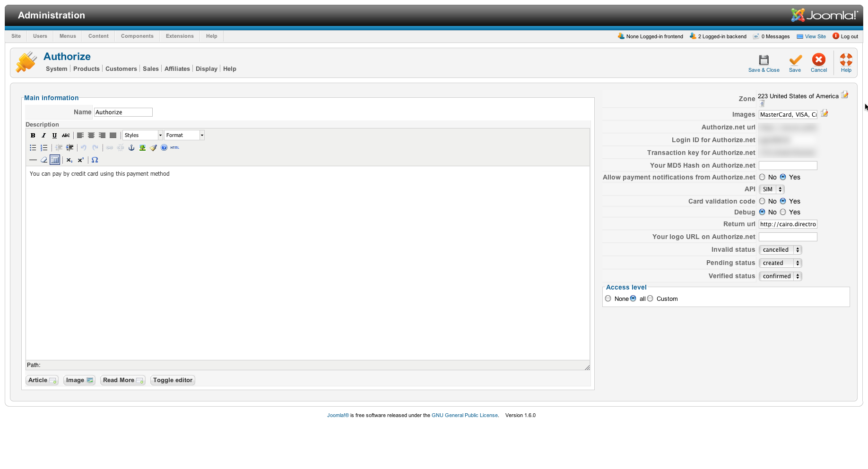Click the Image button below the editor
The width and height of the screenshot is (868, 469).
79,380
